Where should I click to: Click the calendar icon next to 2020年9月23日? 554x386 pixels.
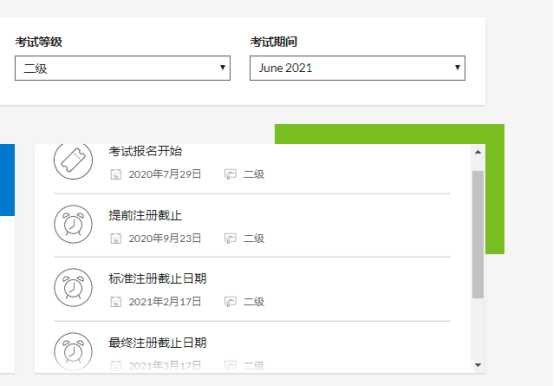[x=116, y=239]
